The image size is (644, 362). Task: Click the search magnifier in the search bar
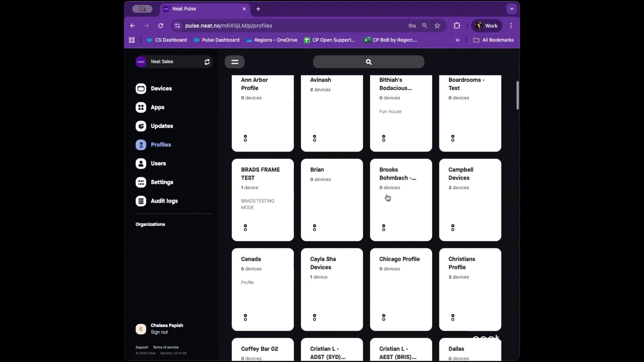(x=368, y=62)
